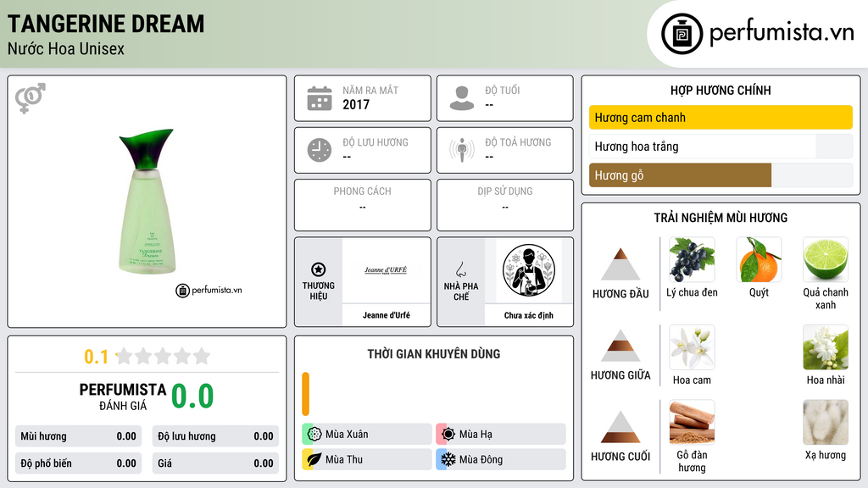
Task: Select the Mùa Hạ season chip
Action: click(x=501, y=435)
